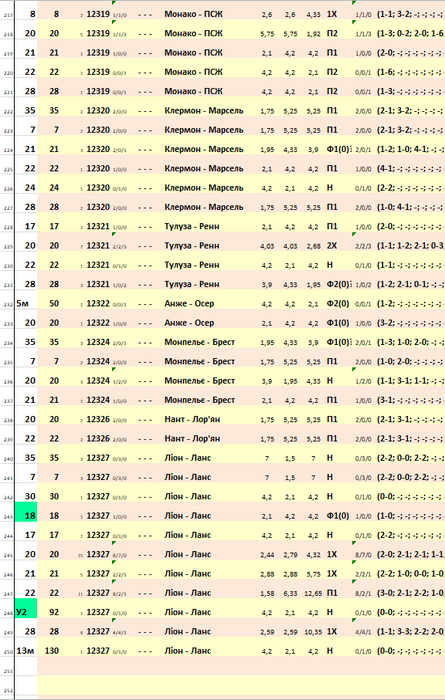Click Монпельє - Брест in row 234
445x700 pixels.
coord(200,342)
